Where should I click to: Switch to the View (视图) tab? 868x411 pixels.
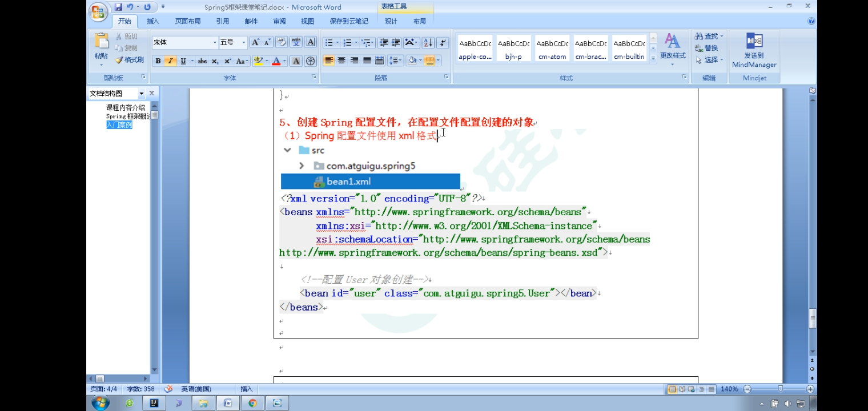click(308, 21)
